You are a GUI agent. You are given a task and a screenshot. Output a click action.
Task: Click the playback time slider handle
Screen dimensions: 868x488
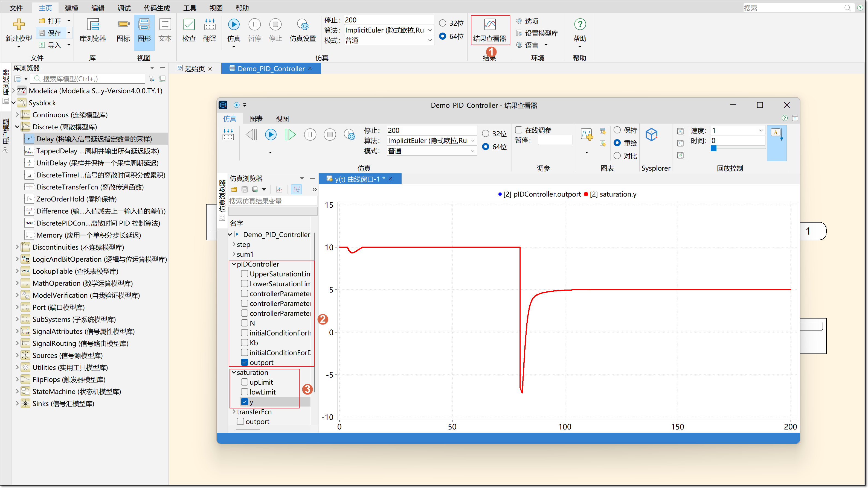point(713,148)
